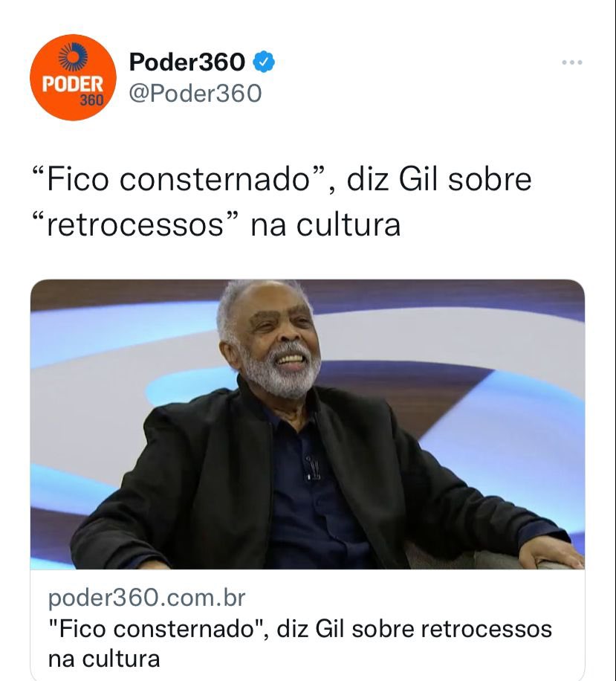This screenshot has width=616, height=681.
Task: Click the white "PODER" text in avatar
Action: click(73, 84)
